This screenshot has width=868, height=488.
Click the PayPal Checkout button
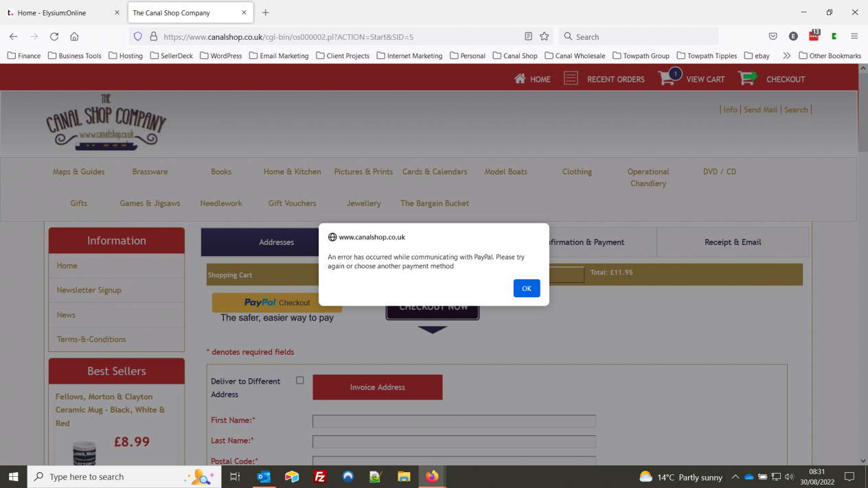(x=277, y=303)
